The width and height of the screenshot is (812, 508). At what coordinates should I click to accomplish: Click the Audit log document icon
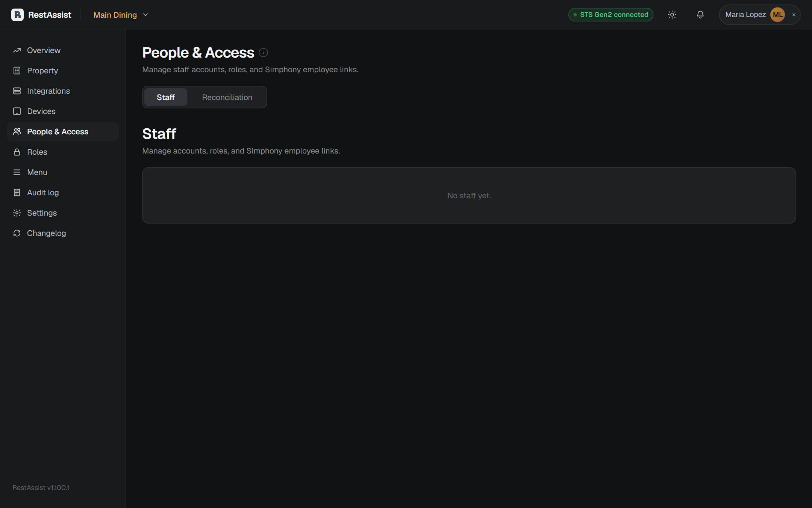[x=17, y=193]
